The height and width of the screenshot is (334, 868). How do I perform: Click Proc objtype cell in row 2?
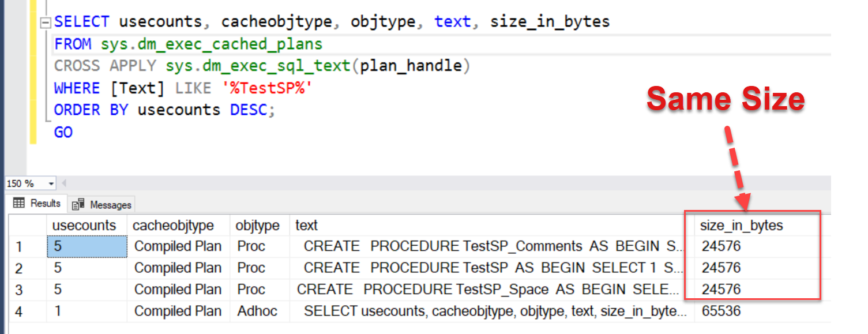260,268
